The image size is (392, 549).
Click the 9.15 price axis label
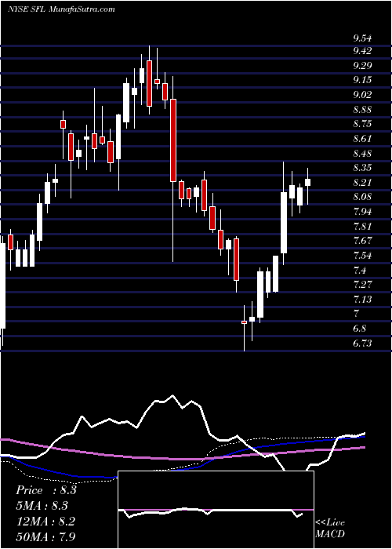[362, 80]
